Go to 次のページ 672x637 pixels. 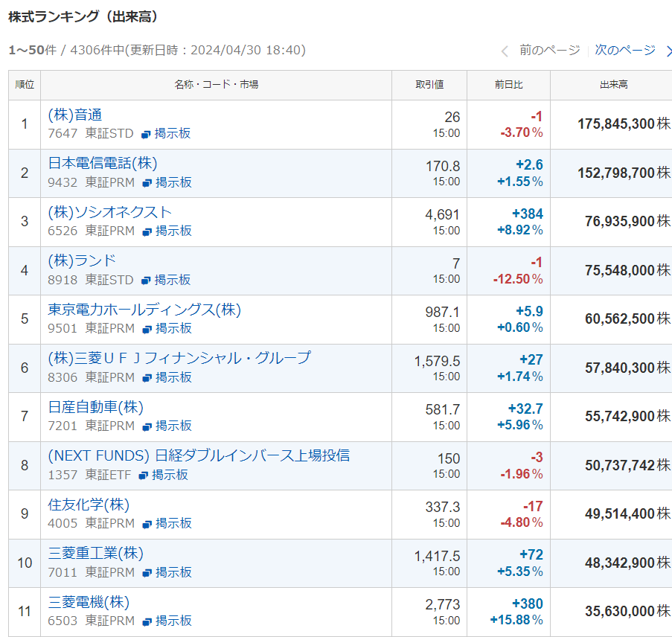[625, 50]
